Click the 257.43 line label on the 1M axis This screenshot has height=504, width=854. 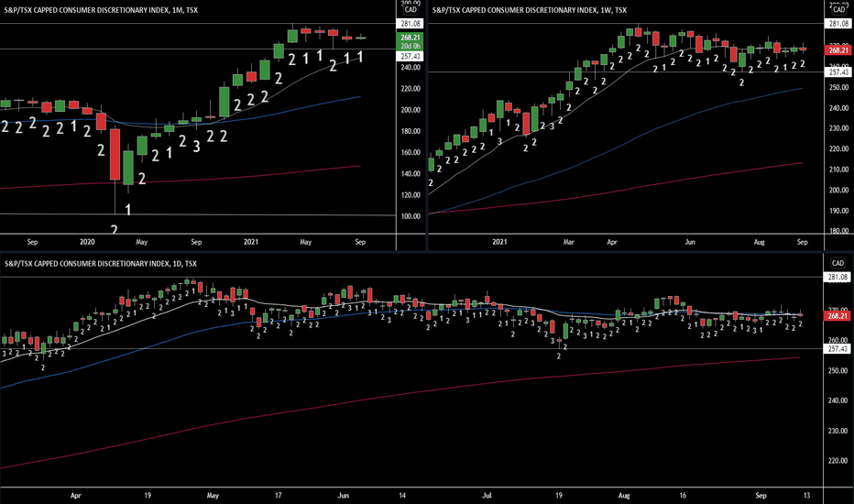[x=411, y=57]
